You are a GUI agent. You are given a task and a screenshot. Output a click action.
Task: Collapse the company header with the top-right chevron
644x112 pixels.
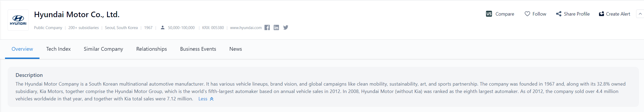640,14
